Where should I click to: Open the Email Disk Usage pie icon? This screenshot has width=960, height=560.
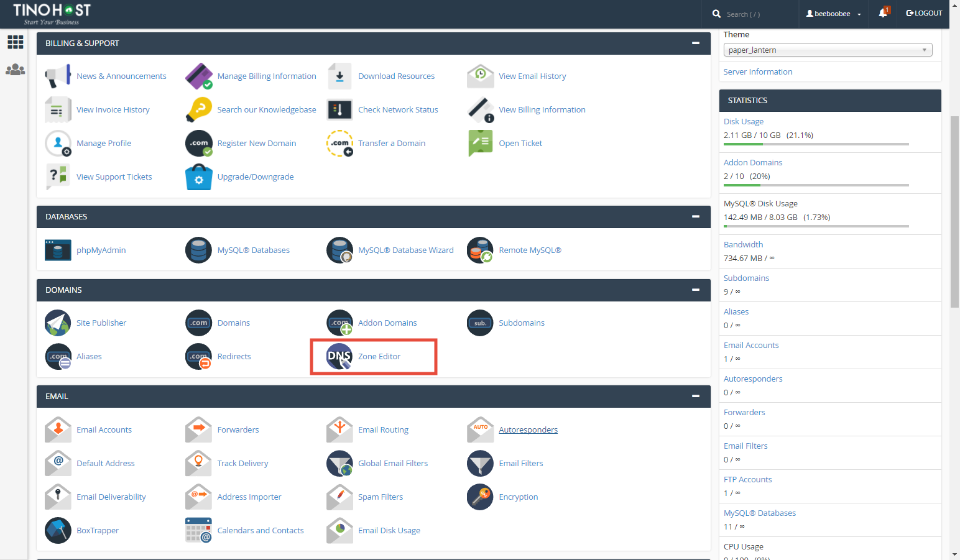(339, 531)
